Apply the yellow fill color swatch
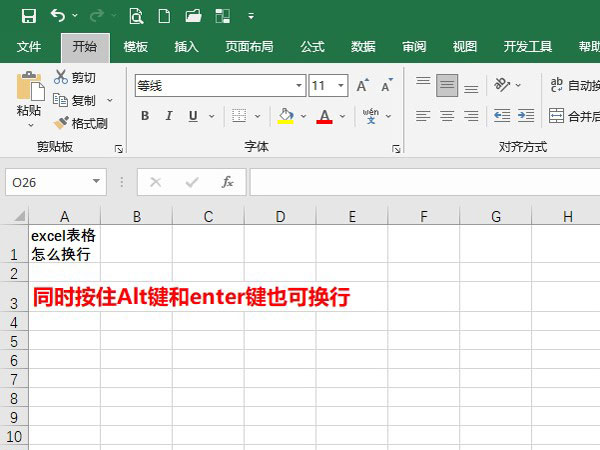Image resolution: width=600 pixels, height=450 pixels. click(286, 116)
